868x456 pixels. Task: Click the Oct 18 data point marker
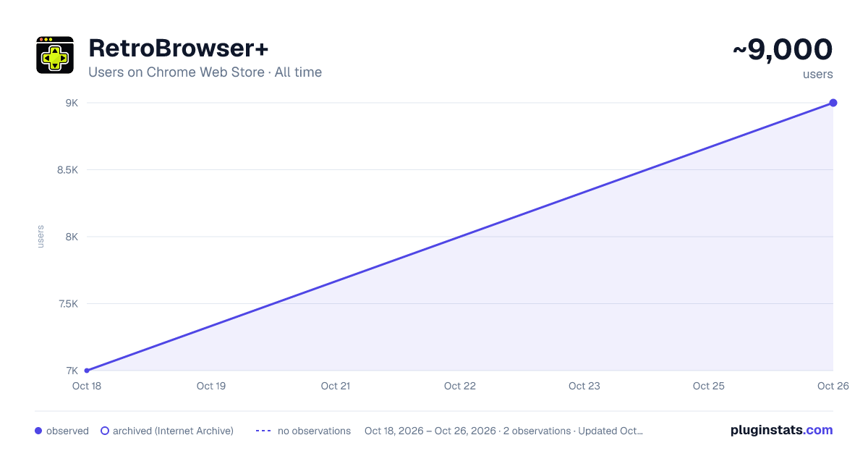coord(87,371)
